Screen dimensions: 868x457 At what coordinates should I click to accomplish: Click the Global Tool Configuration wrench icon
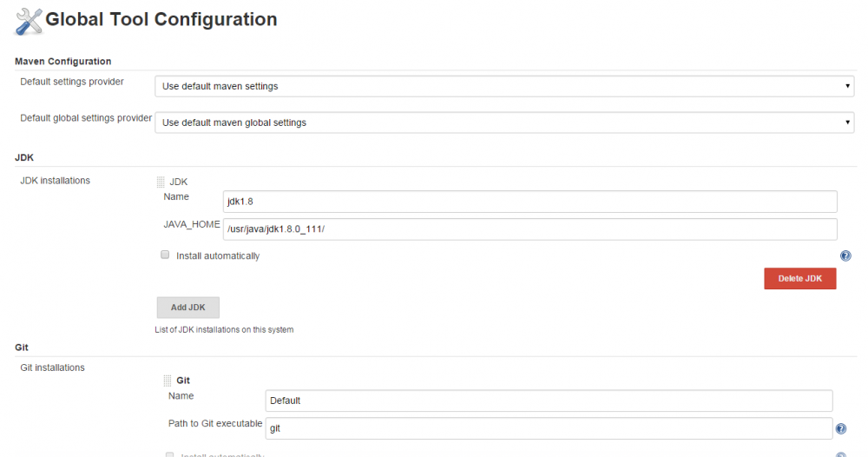click(x=29, y=21)
